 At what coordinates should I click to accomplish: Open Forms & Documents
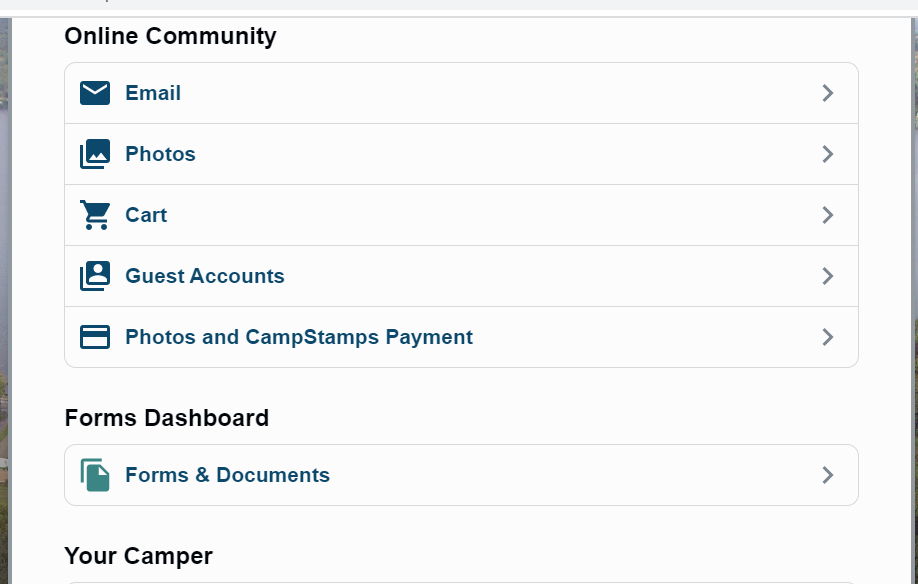point(227,475)
